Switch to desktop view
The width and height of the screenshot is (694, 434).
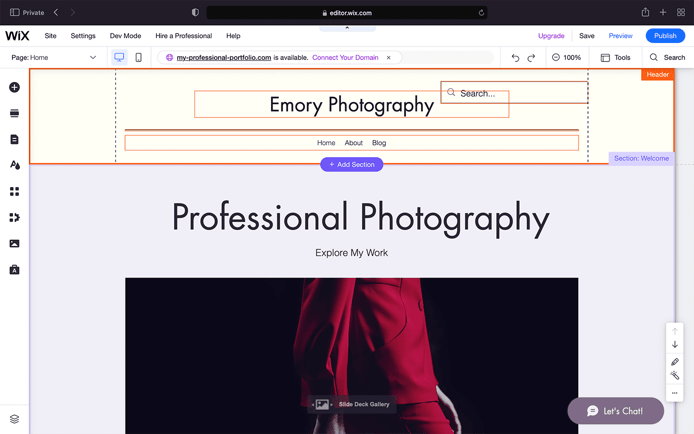(x=119, y=58)
